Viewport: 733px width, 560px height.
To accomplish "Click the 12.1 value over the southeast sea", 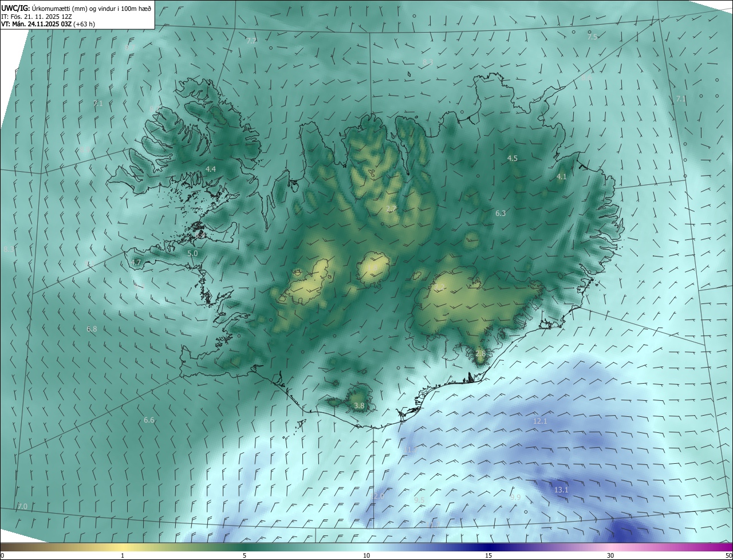I will coord(540,421).
